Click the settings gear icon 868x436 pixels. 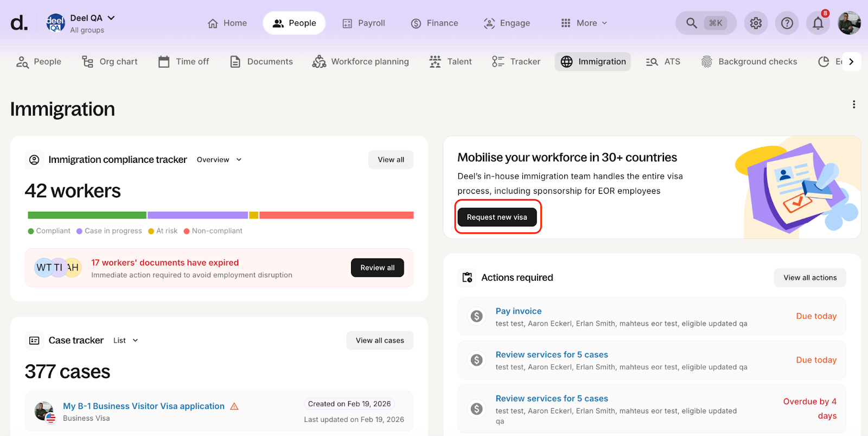click(x=756, y=23)
